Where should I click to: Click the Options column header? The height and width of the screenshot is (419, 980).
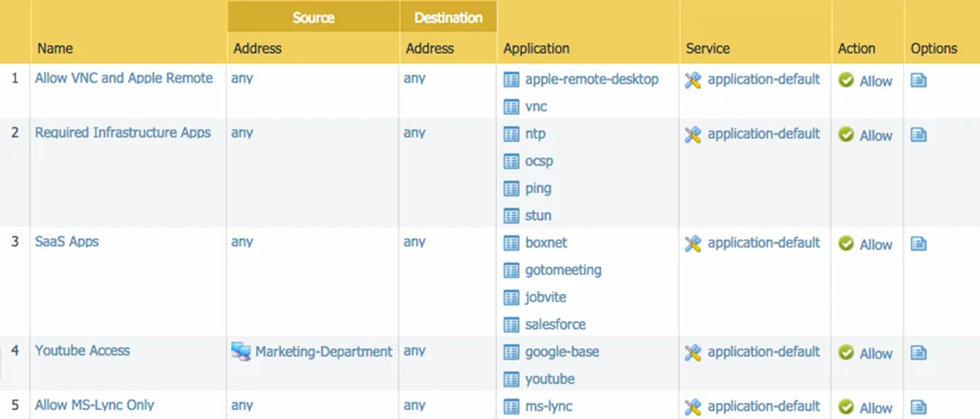coord(934,49)
